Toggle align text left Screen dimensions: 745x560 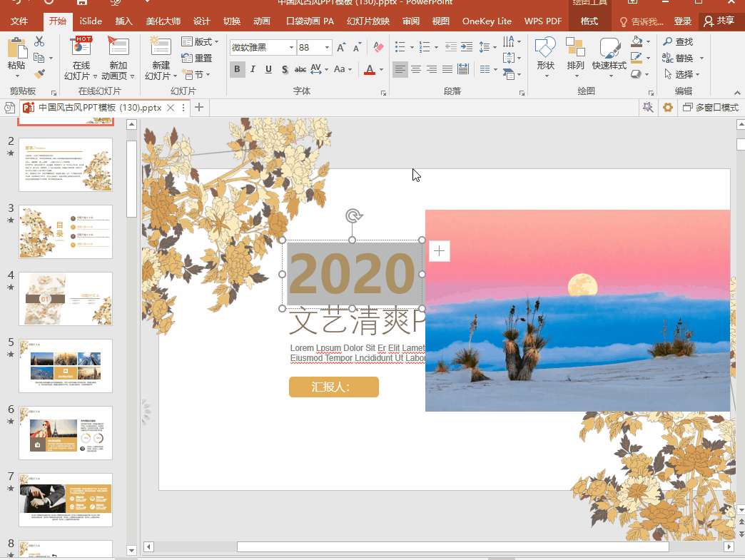[x=400, y=70]
